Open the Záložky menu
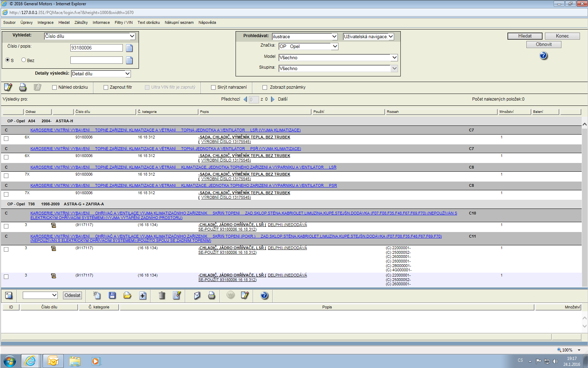 click(81, 22)
